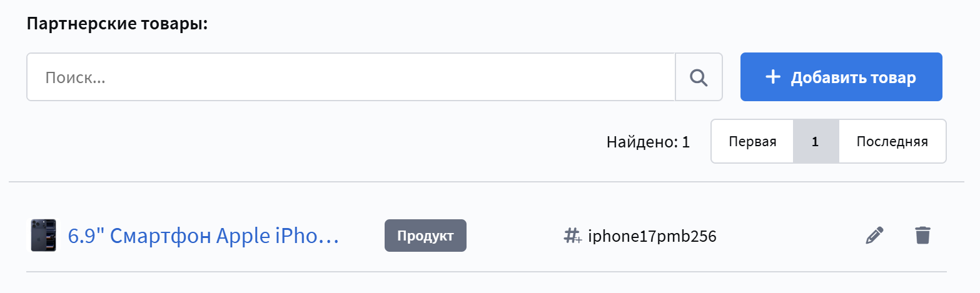Click the Найдено: 1 results counter
This screenshot has height=293, width=980.
tap(648, 142)
